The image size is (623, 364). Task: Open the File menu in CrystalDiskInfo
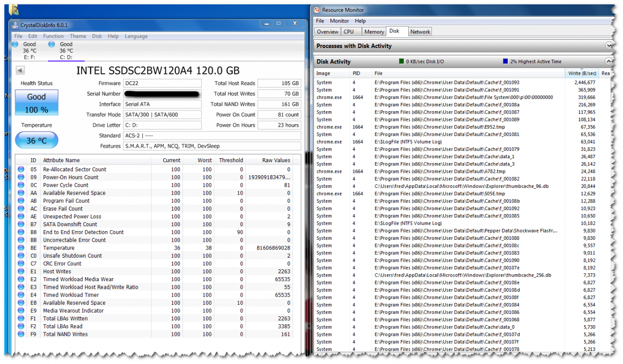pos(18,36)
